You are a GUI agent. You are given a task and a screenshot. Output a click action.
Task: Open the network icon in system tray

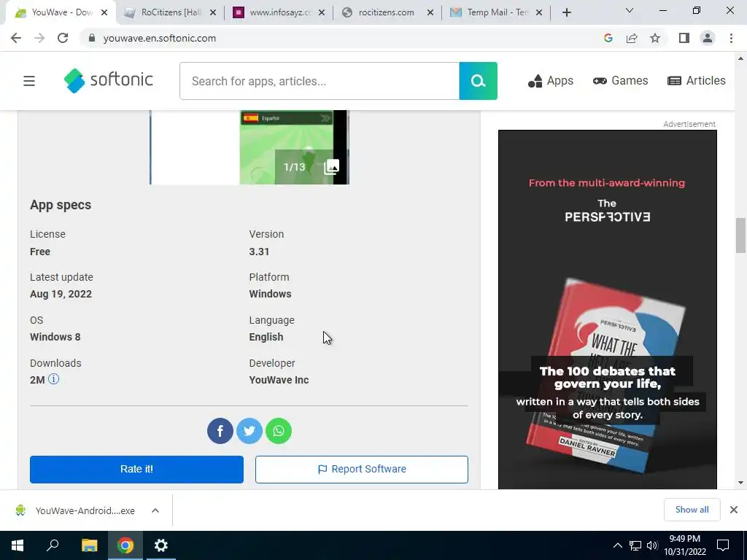pos(635,545)
